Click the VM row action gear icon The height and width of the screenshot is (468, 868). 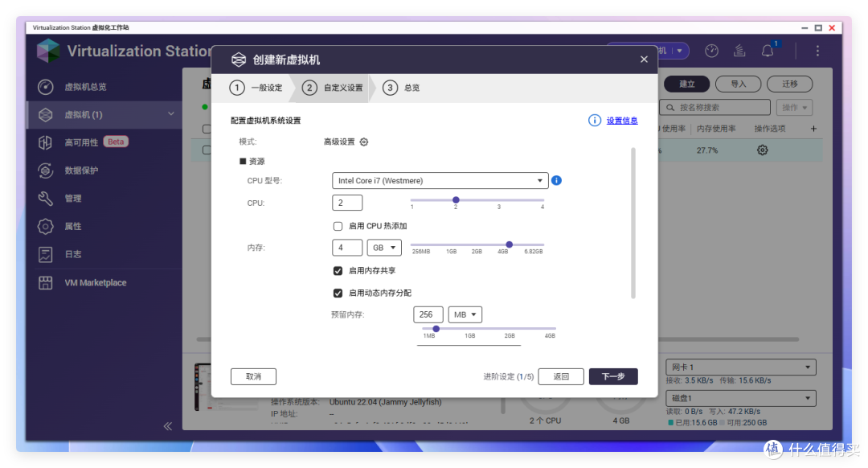(762, 150)
